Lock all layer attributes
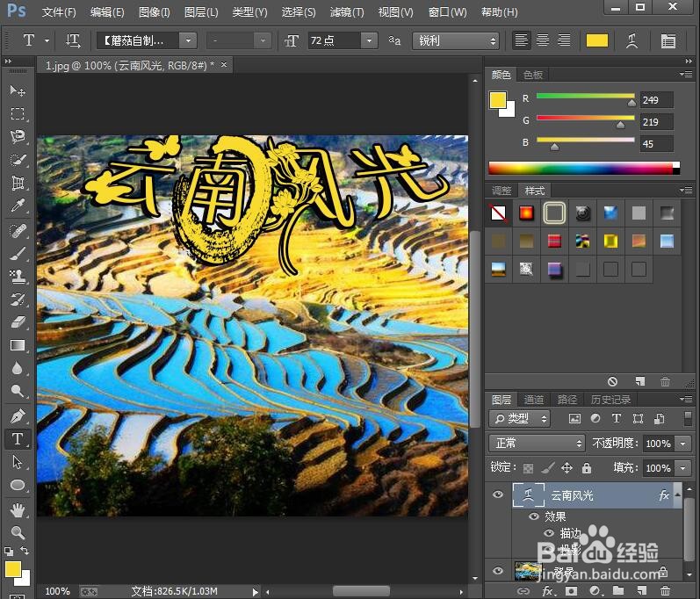 [x=587, y=468]
